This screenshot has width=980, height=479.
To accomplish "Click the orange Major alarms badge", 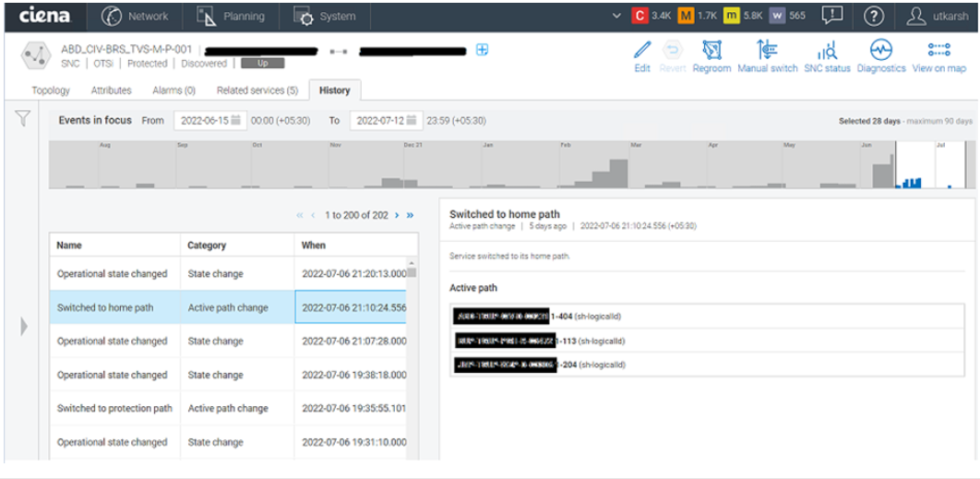I will point(686,17).
